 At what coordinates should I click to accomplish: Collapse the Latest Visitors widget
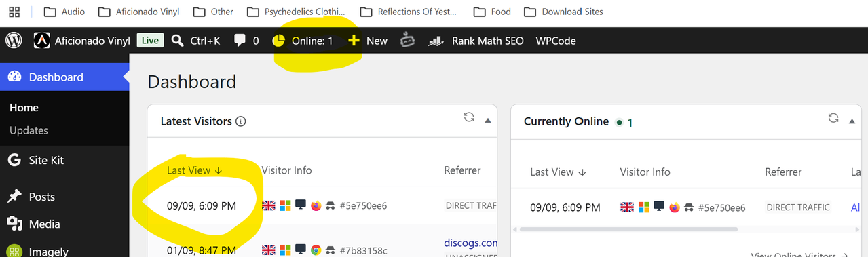pos(487,121)
